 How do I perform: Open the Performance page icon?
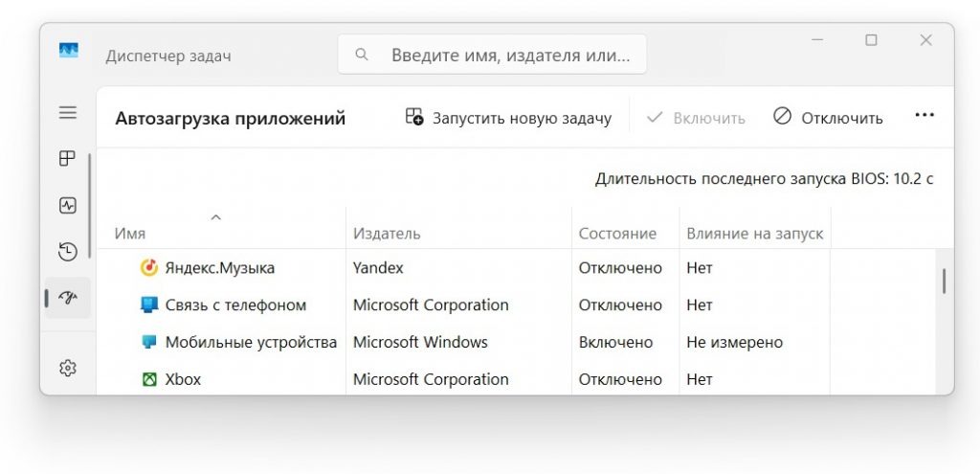(x=68, y=205)
